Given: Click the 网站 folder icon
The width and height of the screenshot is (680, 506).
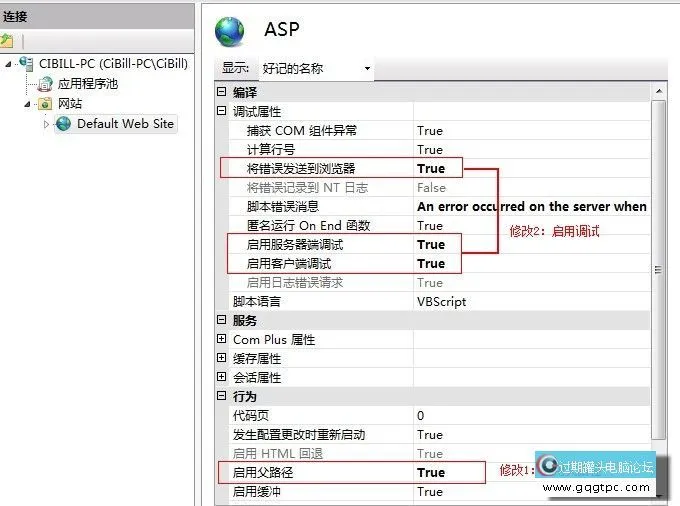Looking at the screenshot, I should 45,104.
